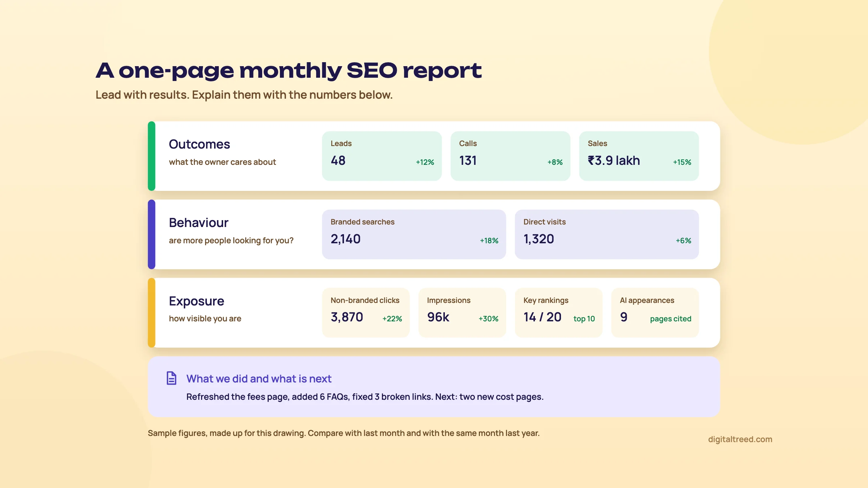868x488 pixels.
Task: Click the Sales ₹3.9 lakh card
Action: pos(639,156)
